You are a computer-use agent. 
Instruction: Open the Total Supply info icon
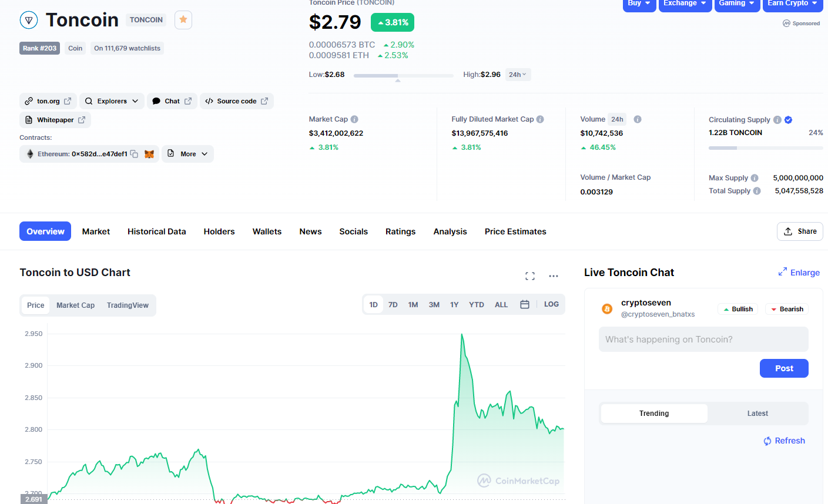click(757, 191)
